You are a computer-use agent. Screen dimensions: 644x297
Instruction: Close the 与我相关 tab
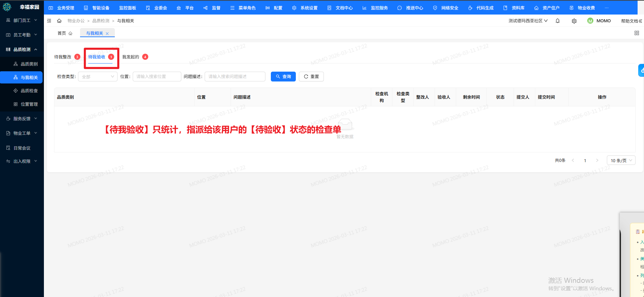coord(107,33)
